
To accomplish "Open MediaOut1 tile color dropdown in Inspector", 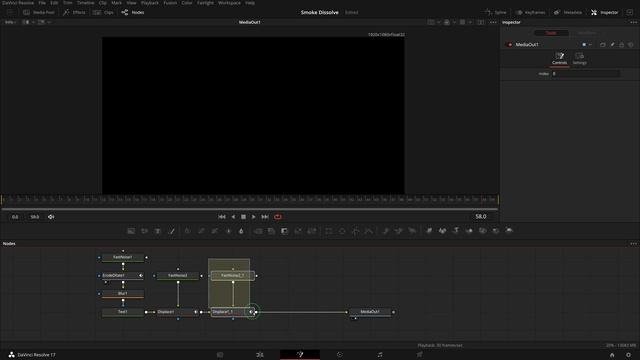I will click(x=587, y=44).
